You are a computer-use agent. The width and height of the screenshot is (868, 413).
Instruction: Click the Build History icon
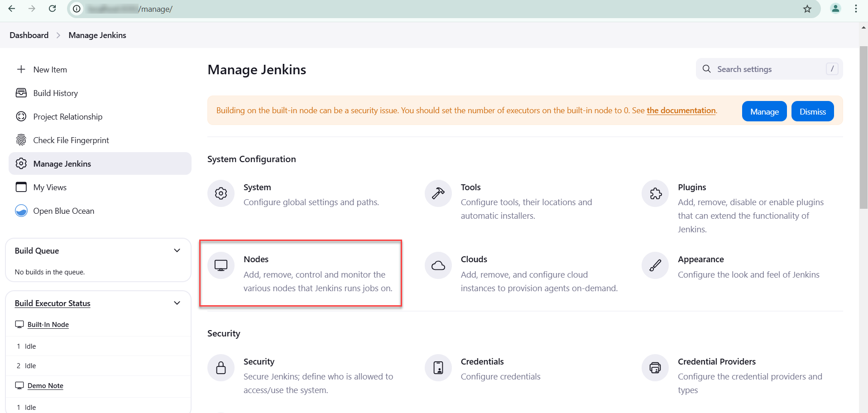[21, 93]
